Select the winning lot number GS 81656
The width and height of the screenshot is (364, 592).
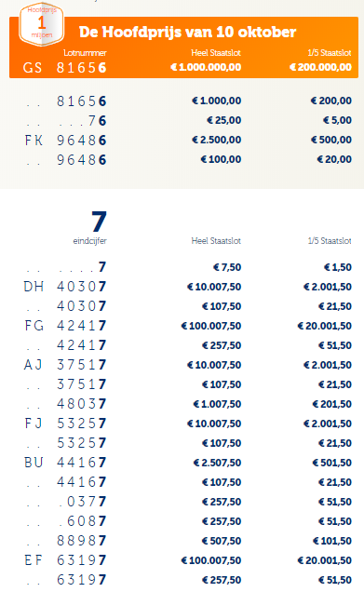click(64, 68)
